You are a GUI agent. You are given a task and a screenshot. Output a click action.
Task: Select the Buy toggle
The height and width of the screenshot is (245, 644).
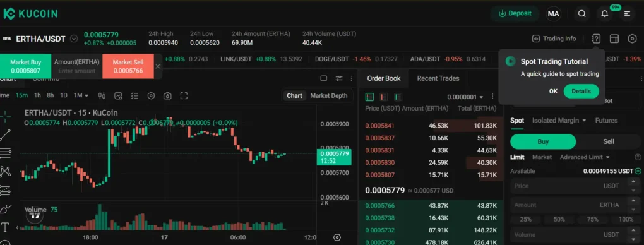tap(543, 141)
